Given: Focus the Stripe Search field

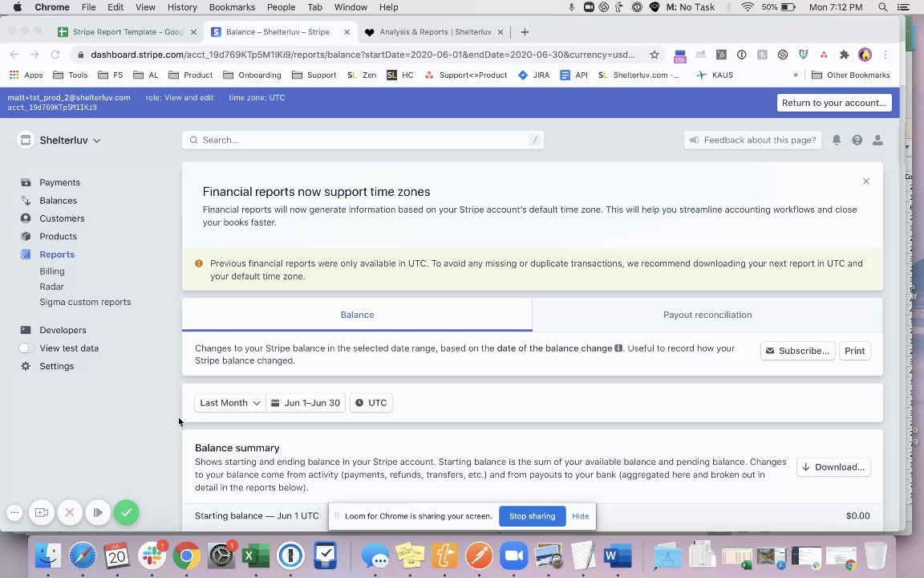Looking at the screenshot, I should [363, 140].
